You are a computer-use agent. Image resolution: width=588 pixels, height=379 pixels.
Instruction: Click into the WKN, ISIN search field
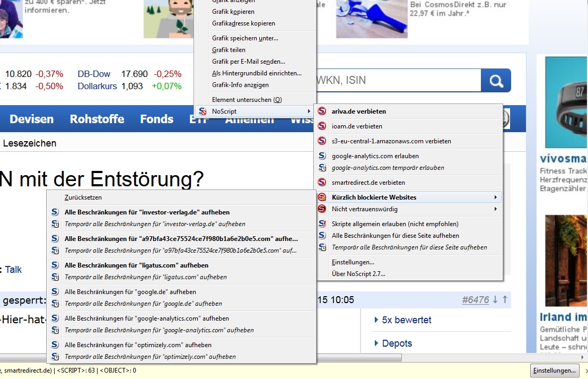pos(398,80)
